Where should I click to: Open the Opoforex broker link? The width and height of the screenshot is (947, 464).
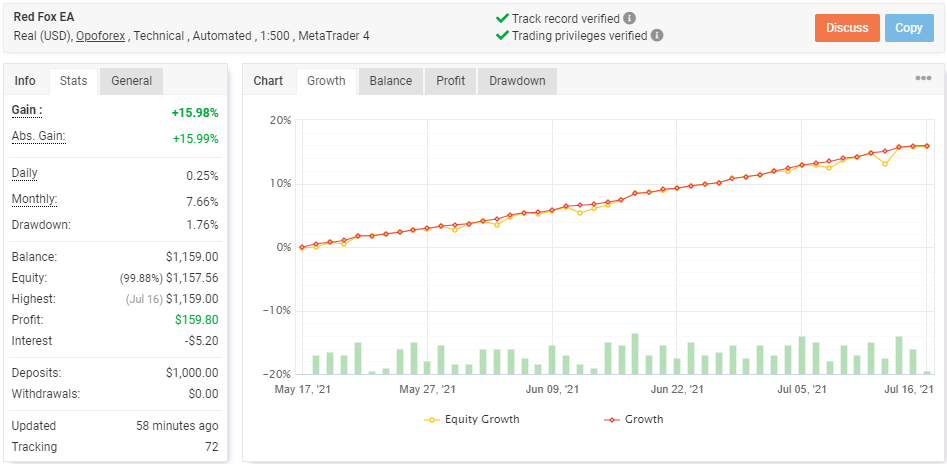[103, 36]
